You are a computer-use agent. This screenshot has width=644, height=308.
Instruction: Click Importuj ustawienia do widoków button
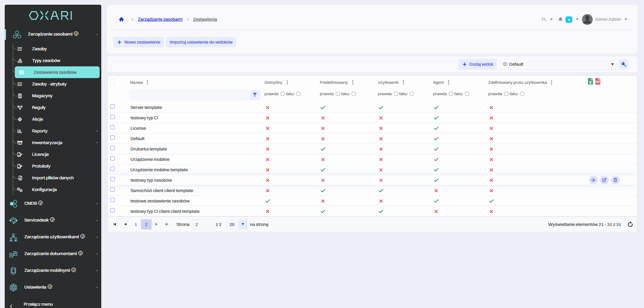[x=201, y=42]
